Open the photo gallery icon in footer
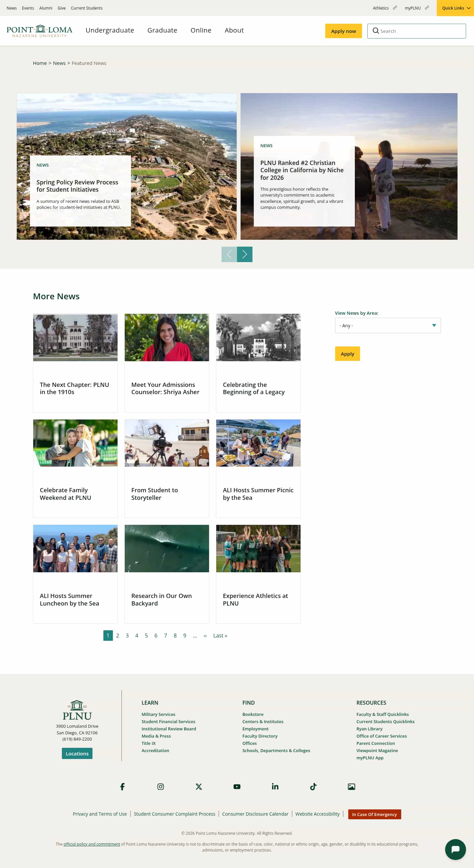 (351, 786)
